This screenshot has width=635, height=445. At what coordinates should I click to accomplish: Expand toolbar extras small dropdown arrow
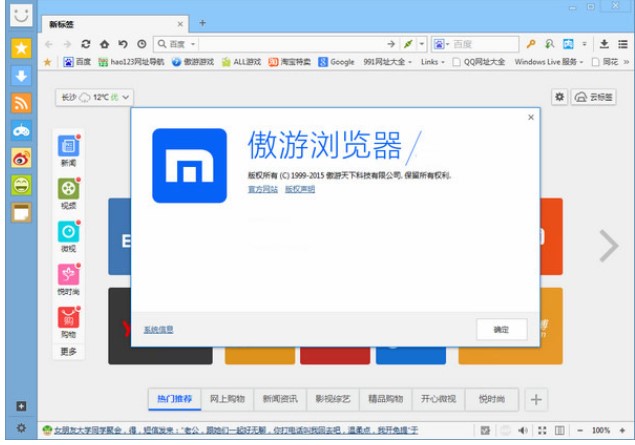[x=584, y=44]
